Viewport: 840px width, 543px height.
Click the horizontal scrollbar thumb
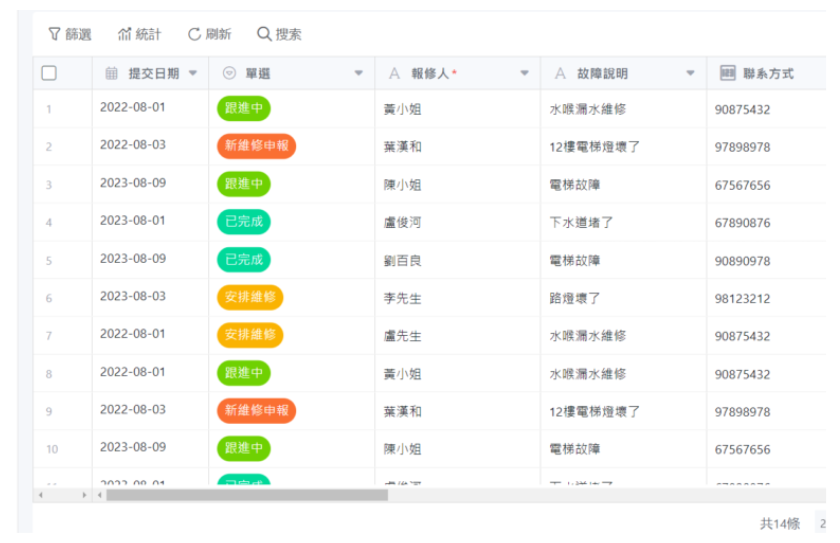(x=247, y=495)
